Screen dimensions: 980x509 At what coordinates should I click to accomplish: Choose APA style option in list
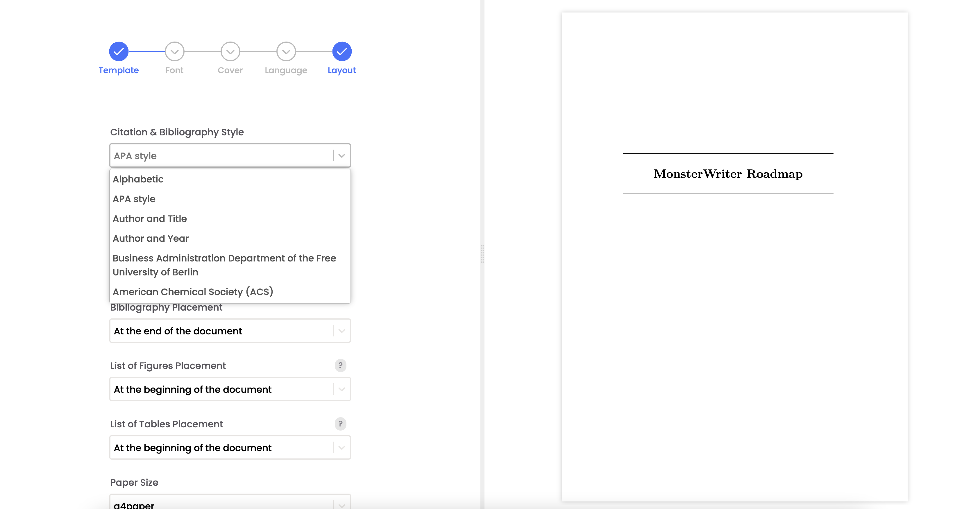click(230, 199)
